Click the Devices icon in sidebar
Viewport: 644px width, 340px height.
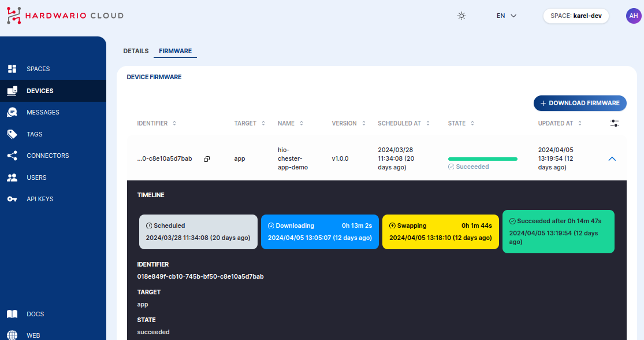pos(12,91)
